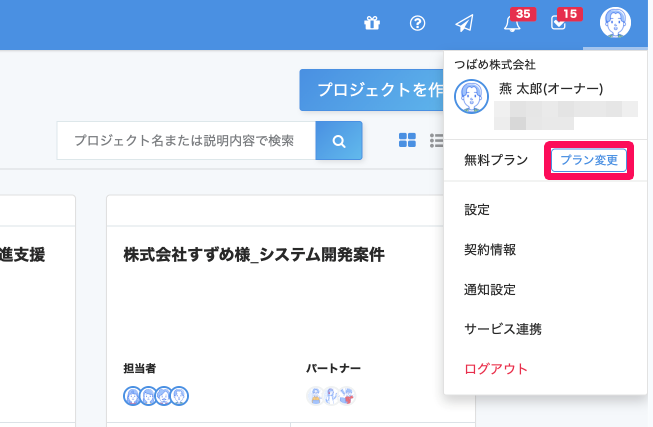653x427 pixels.
Task: Select ログアウト to sign out
Action: pos(496,369)
